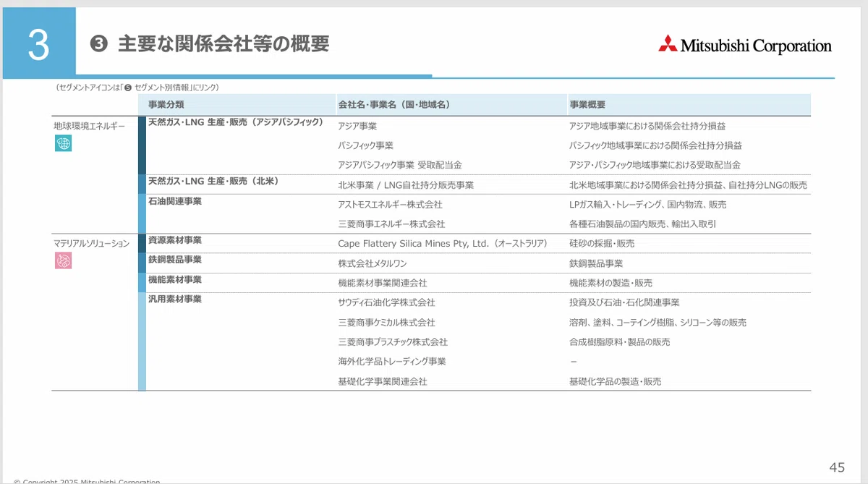Select 三菱商事ケミカル株式会社
This screenshot has width=868, height=484.
[x=386, y=323]
